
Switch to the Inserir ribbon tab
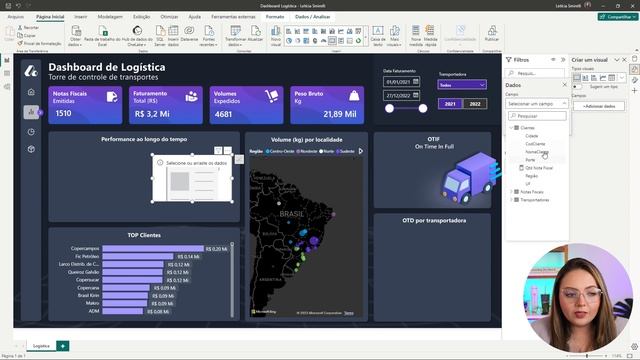tap(81, 17)
